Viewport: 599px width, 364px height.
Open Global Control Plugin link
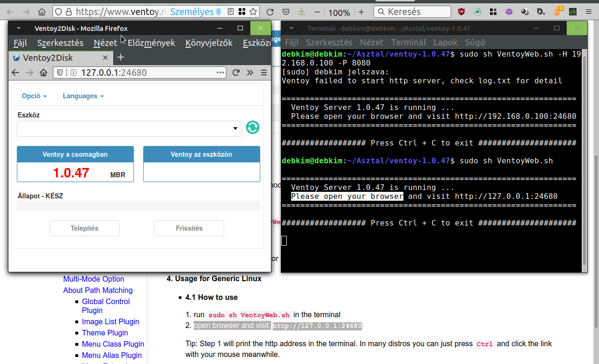click(106, 306)
